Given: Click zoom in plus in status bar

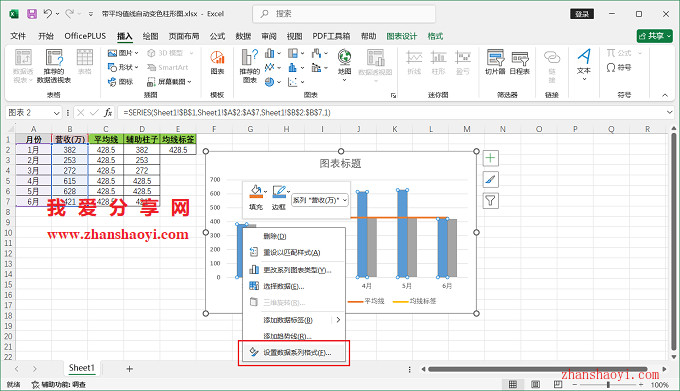Looking at the screenshot, I should click(x=641, y=384).
